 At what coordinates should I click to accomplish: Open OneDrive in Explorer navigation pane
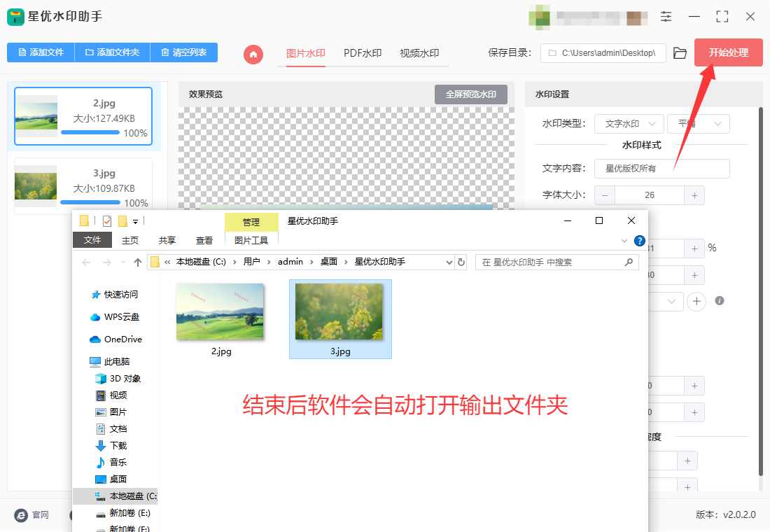tap(116, 339)
